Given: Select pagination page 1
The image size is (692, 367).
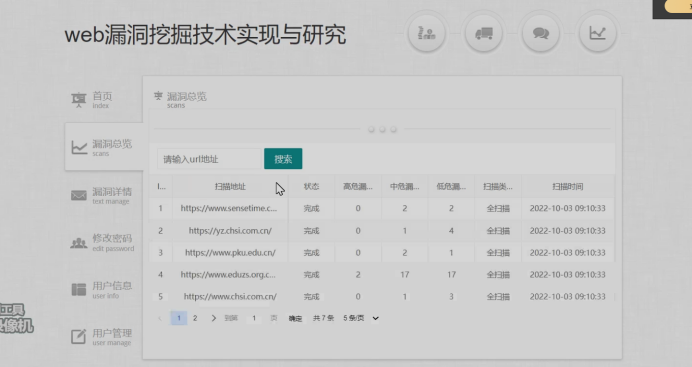Looking at the screenshot, I should point(179,318).
